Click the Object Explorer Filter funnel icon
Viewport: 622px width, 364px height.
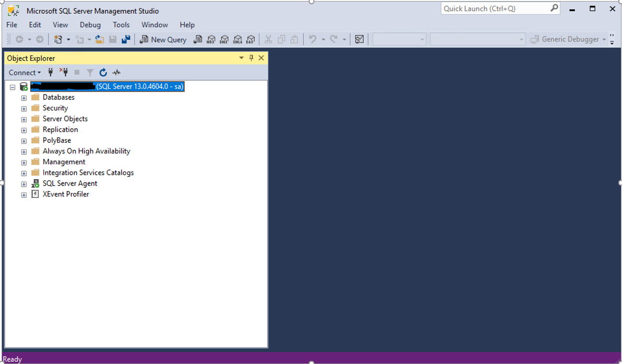point(90,72)
